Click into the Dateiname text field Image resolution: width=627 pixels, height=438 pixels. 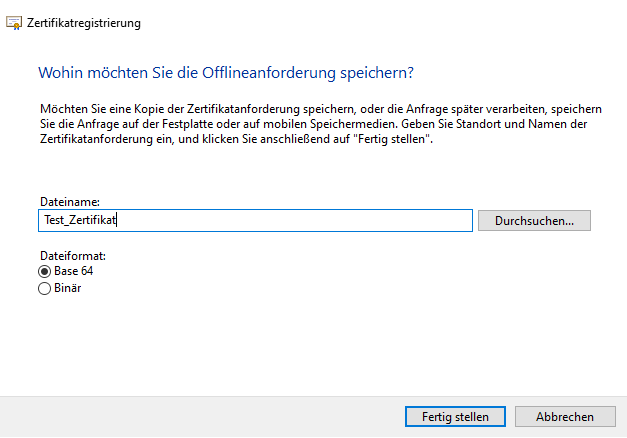tap(255, 220)
